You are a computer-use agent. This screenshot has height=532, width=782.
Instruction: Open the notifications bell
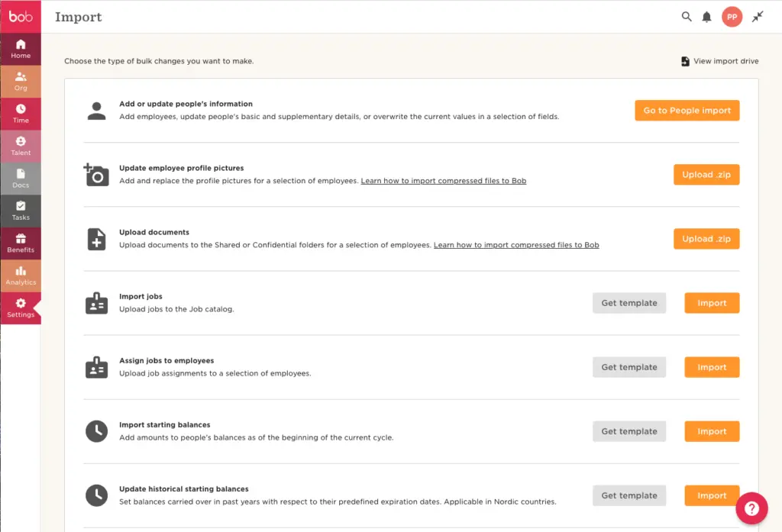pyautogui.click(x=707, y=17)
